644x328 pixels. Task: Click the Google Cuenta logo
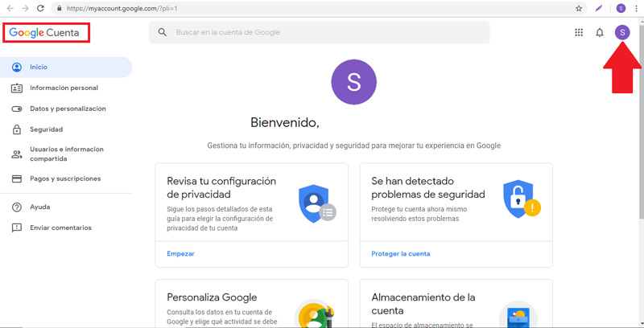pos(45,33)
